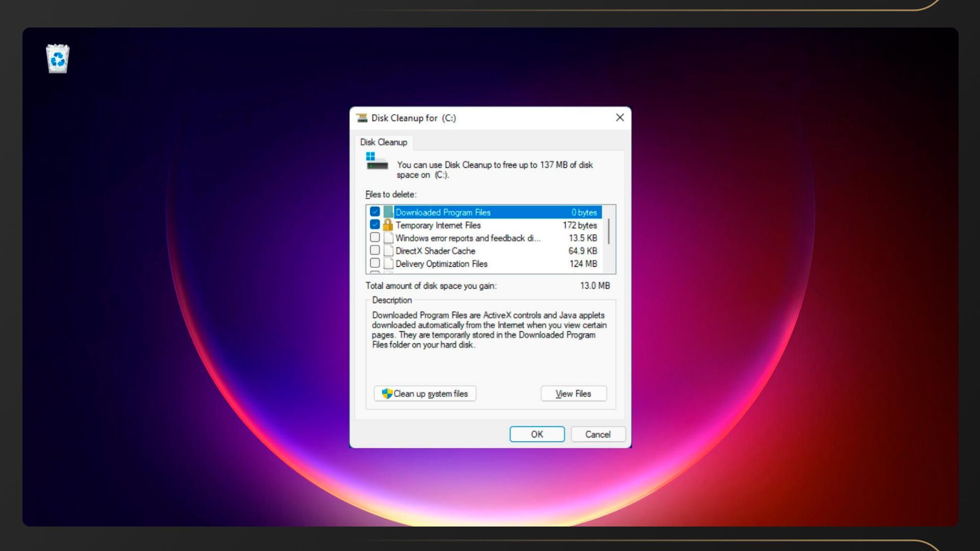Click the drive icon beside cleanup summary

[377, 161]
